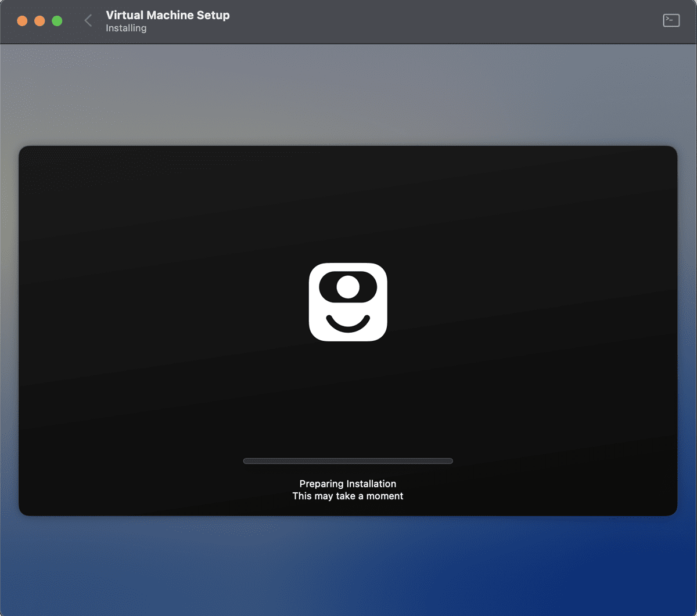Close the Virtual Machine Setup window
This screenshot has width=697, height=616.
coord(22,21)
